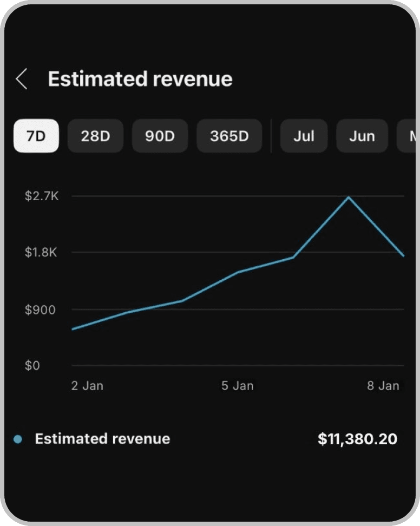Select the 7D time range tab
Image resolution: width=420 pixels, height=526 pixels.
tap(36, 136)
